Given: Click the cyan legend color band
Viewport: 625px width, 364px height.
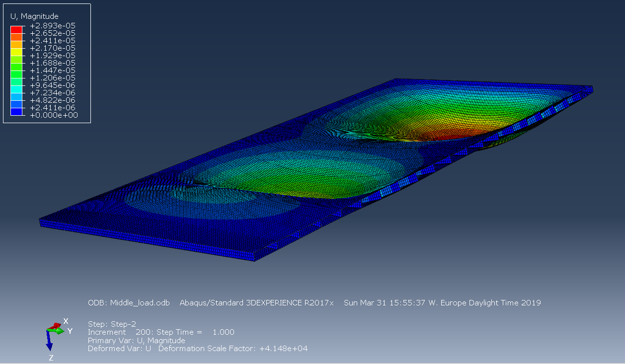Looking at the screenshot, I should pyautogui.click(x=16, y=89).
